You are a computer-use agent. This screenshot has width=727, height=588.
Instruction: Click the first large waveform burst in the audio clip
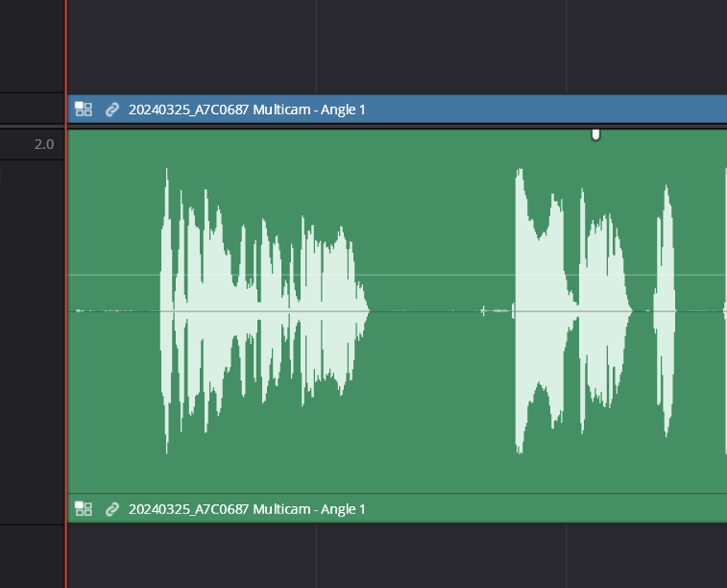(264, 310)
